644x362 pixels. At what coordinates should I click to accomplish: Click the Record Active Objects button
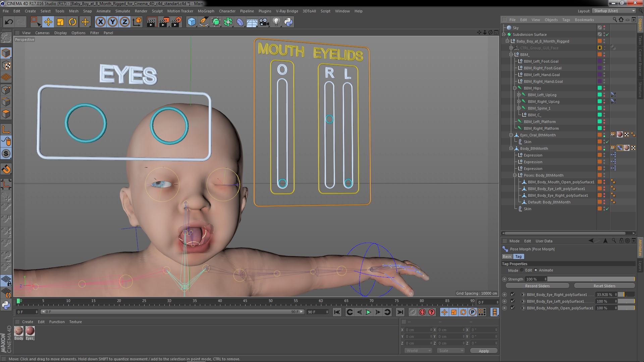coord(413,312)
